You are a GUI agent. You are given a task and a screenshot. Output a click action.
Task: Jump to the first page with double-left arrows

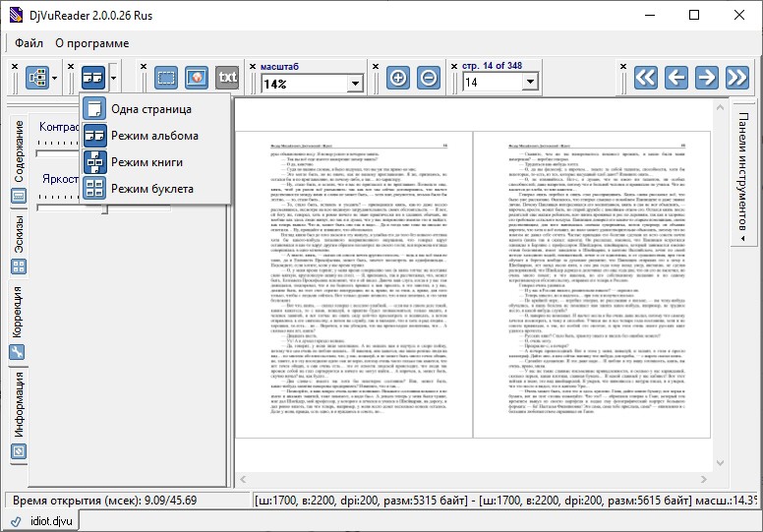tap(645, 78)
